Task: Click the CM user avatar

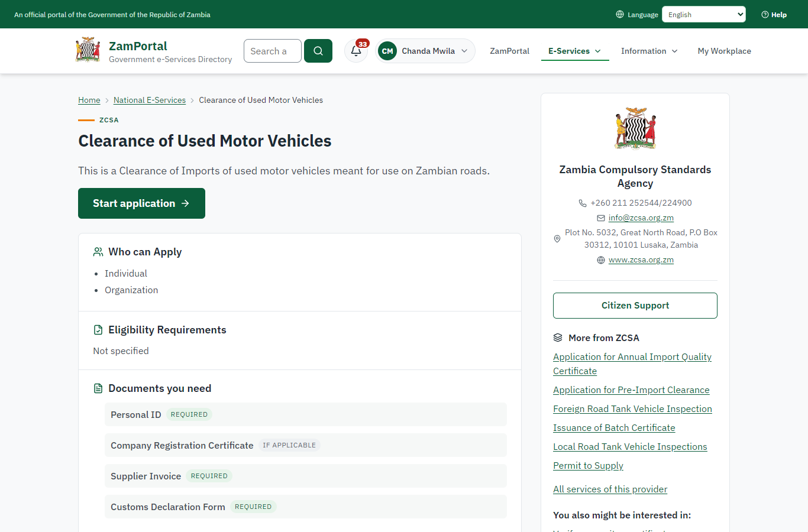Action: click(x=387, y=51)
